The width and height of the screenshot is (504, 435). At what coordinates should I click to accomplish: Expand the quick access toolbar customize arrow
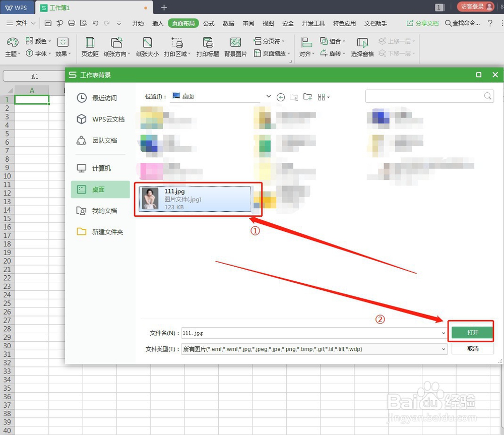point(119,23)
